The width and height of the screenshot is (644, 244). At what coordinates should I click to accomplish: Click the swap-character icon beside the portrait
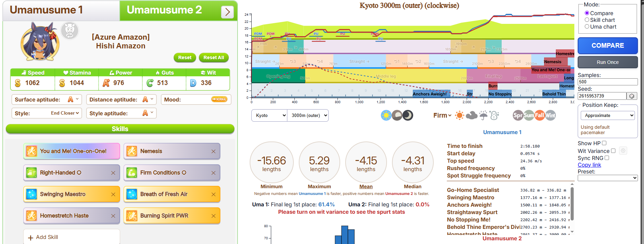click(x=70, y=31)
